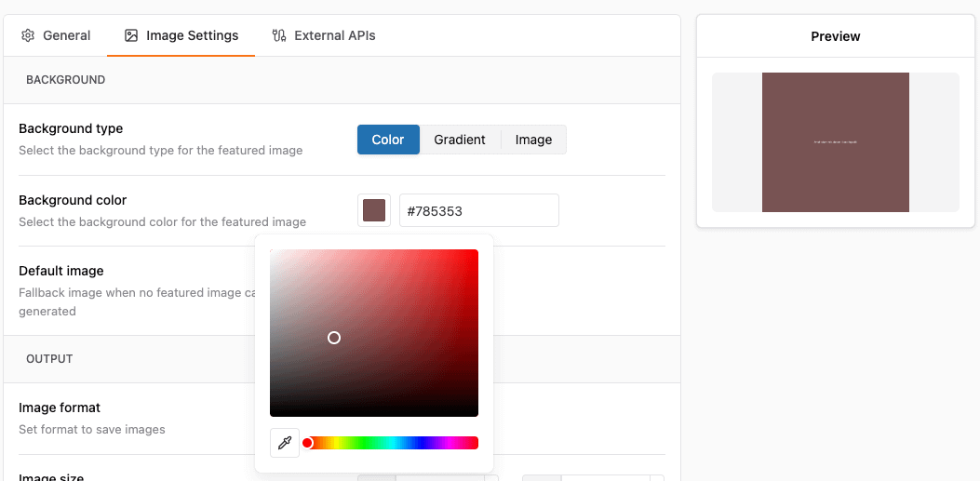Pick black at the bottom of saturation area
The image size is (980, 481).
coord(374,414)
